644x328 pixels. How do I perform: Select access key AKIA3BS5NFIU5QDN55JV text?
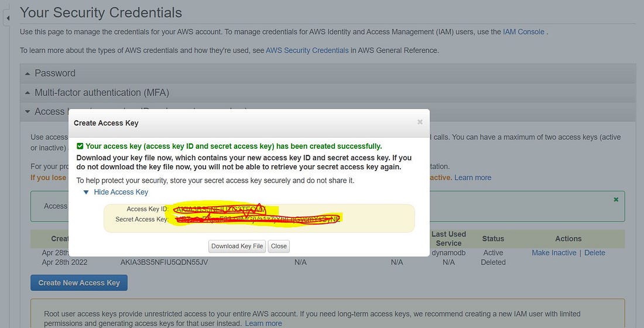tap(165, 262)
